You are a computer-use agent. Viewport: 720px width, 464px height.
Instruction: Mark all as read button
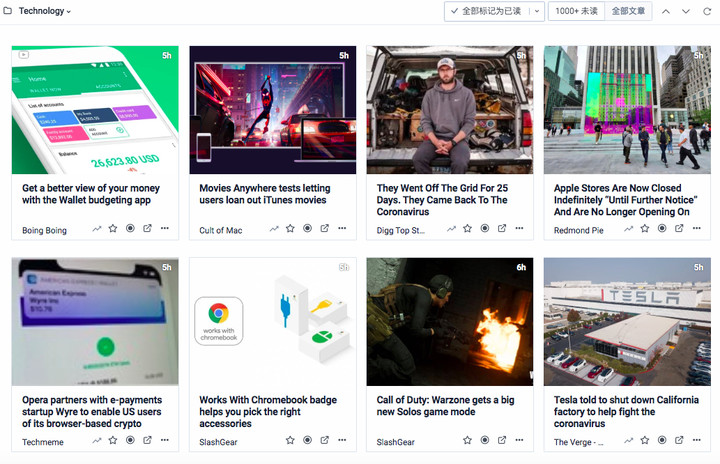(x=486, y=11)
